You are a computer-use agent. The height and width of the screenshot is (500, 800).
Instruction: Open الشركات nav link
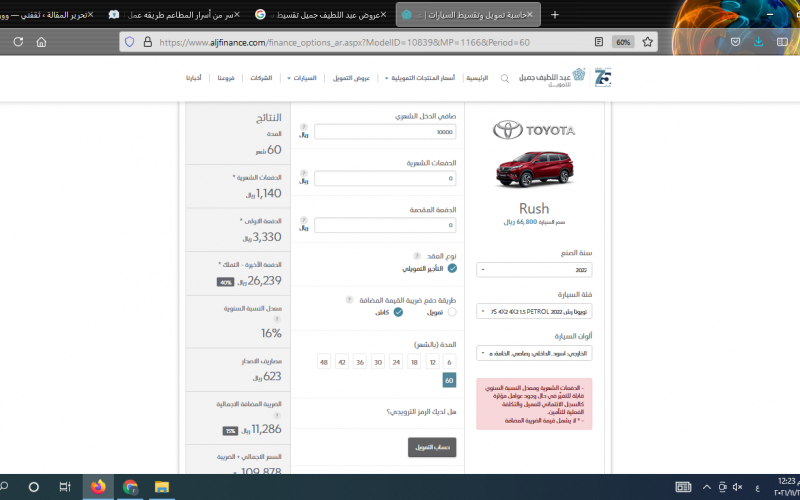tap(261, 78)
